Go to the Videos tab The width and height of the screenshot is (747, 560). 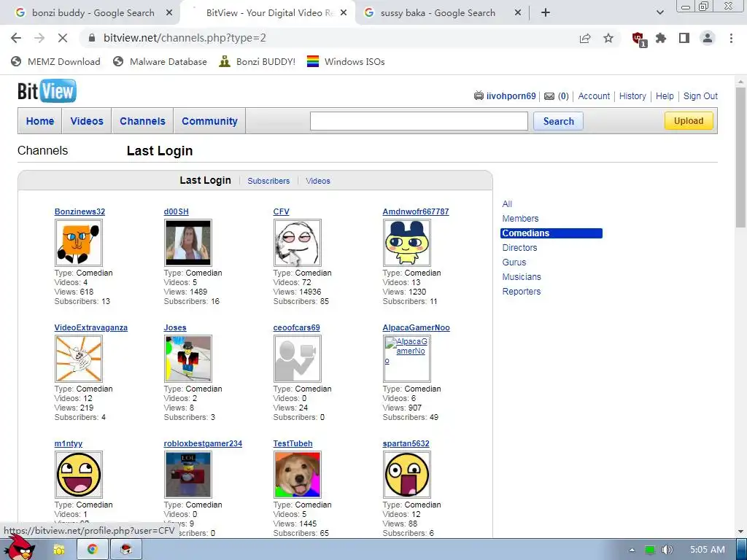(87, 121)
